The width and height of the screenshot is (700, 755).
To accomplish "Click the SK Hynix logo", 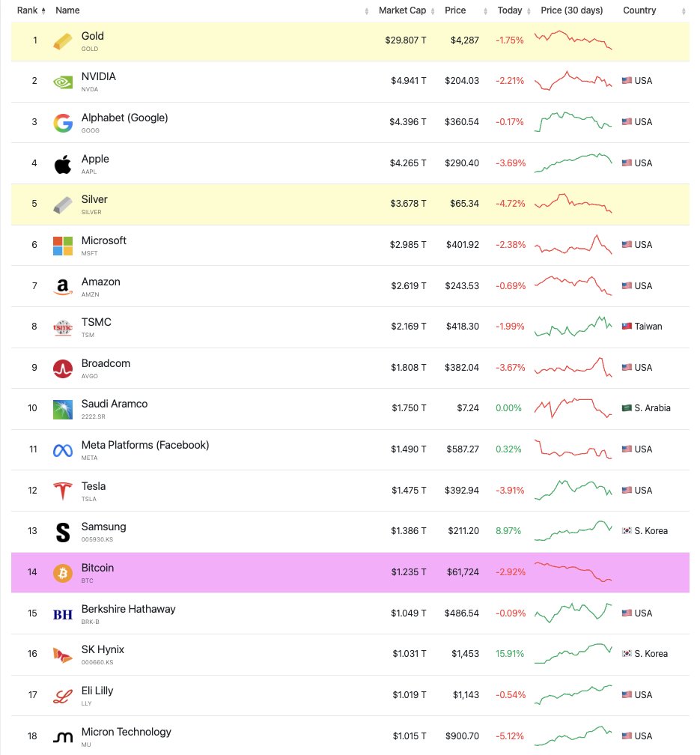I will tap(63, 655).
